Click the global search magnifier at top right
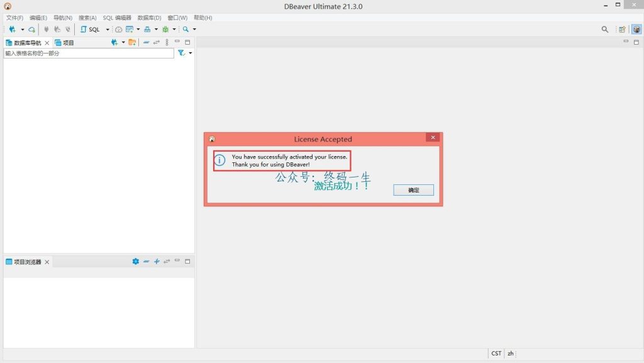 click(x=604, y=29)
